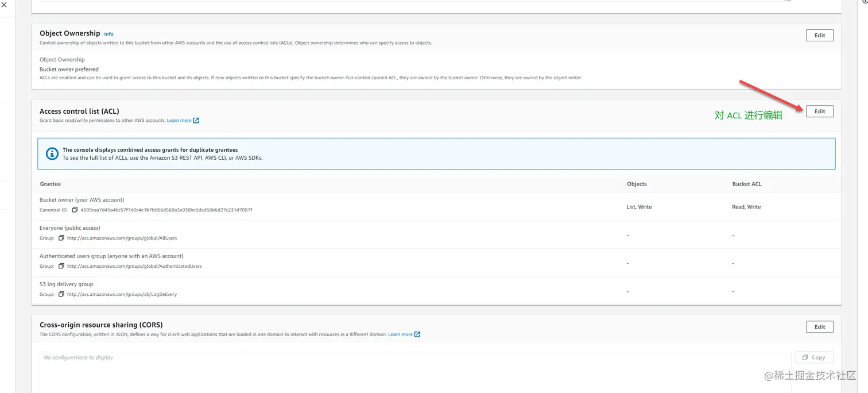The width and height of the screenshot is (868, 393).
Task: Select the Grantee column header
Action: (x=50, y=184)
